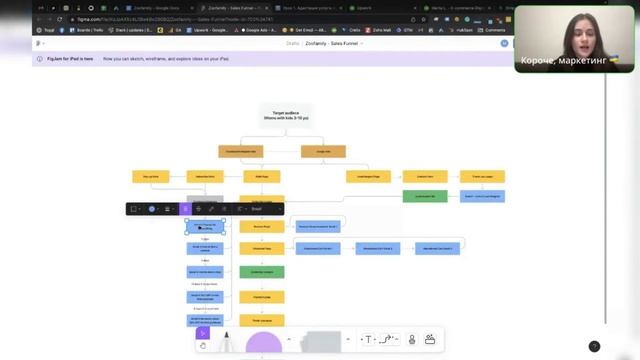640x360 pixels.
Task: Open the Boards | Trello bookmark
Action: (87, 30)
